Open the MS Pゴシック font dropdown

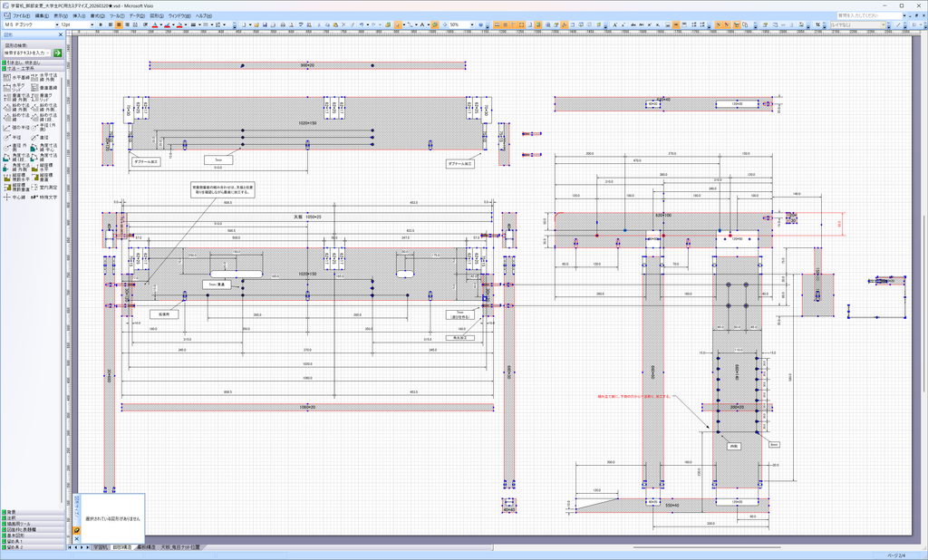(x=57, y=24)
